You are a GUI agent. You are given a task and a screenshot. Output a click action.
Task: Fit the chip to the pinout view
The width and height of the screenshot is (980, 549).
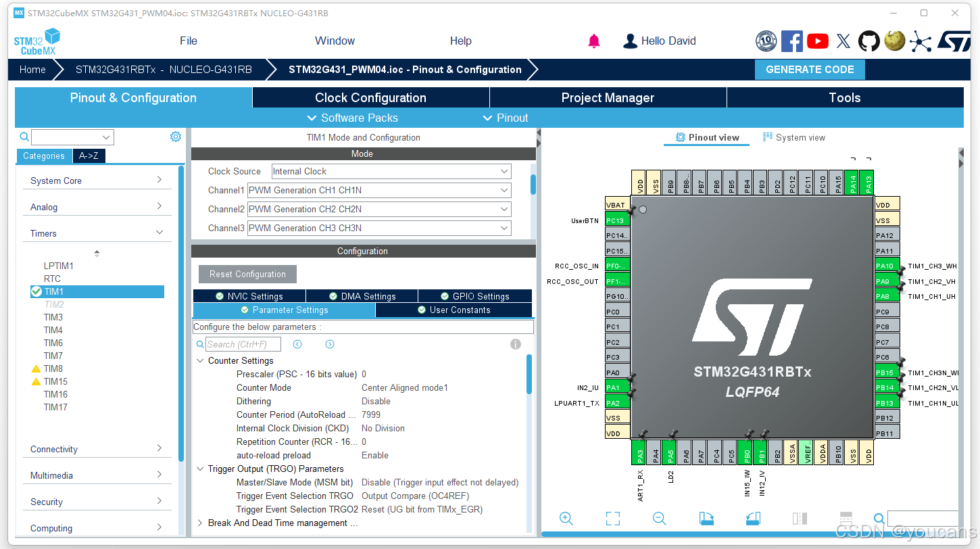coord(613,519)
